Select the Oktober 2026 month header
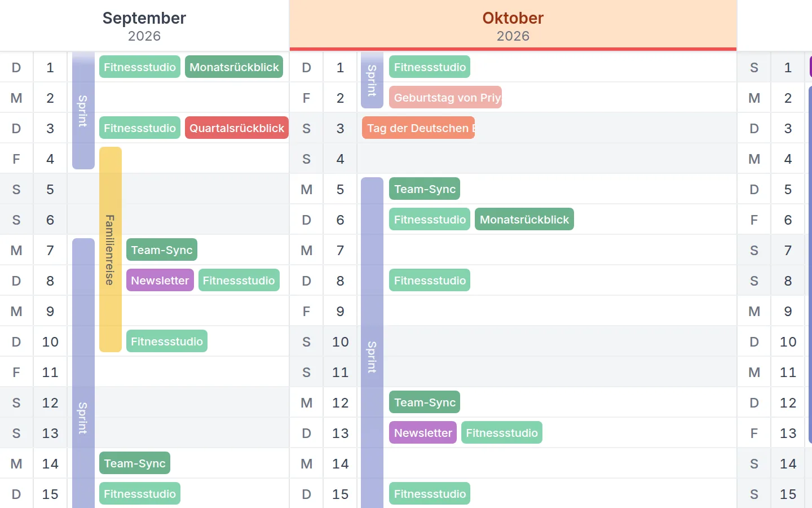 tap(513, 26)
